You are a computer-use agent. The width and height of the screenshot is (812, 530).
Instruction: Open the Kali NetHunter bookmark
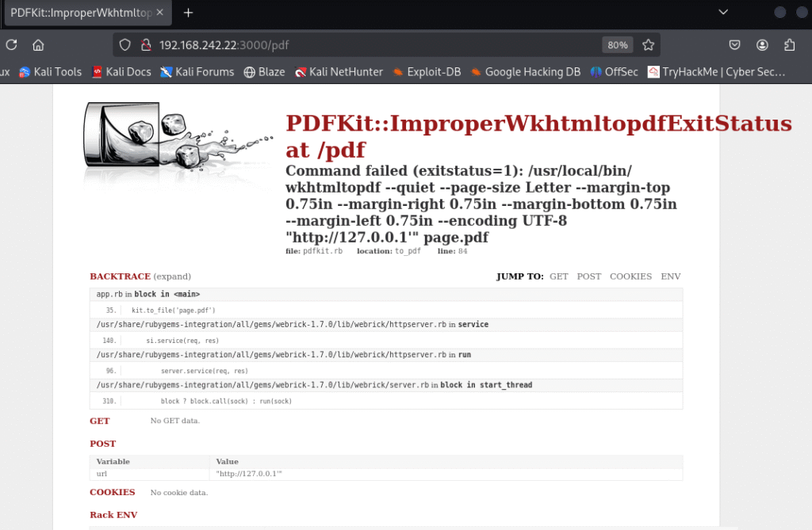pyautogui.click(x=339, y=72)
